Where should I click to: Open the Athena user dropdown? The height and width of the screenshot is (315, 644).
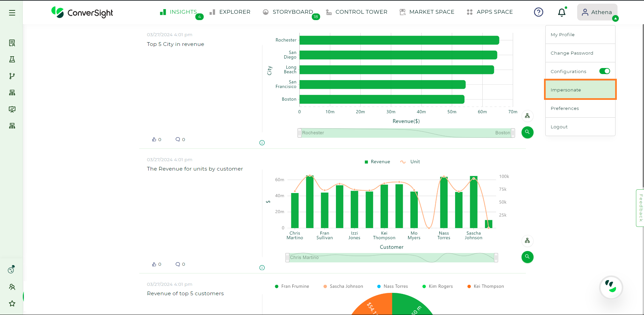597,12
